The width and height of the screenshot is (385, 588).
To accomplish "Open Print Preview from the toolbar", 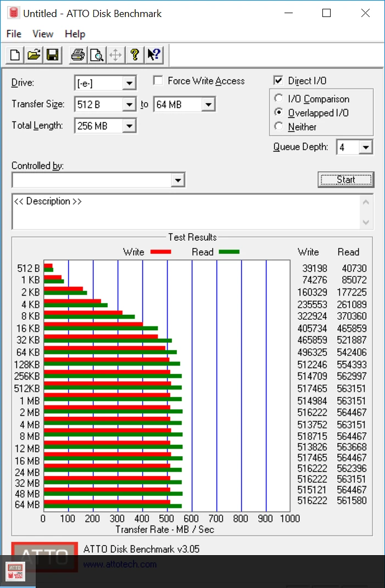I will 97,55.
